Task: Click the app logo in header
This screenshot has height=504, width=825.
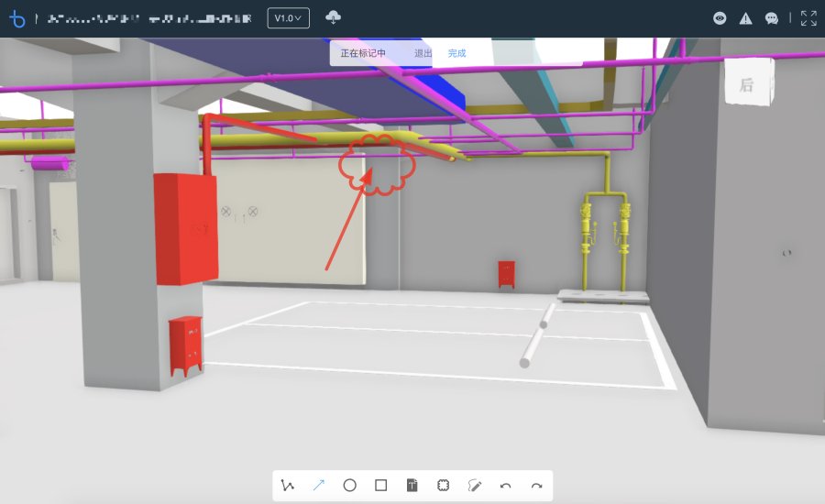Action: point(17,18)
